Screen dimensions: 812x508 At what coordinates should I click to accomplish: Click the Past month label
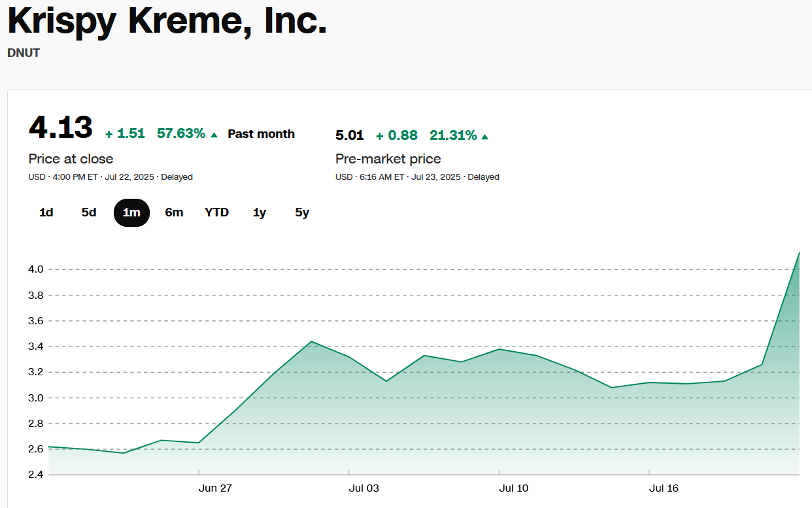click(261, 134)
